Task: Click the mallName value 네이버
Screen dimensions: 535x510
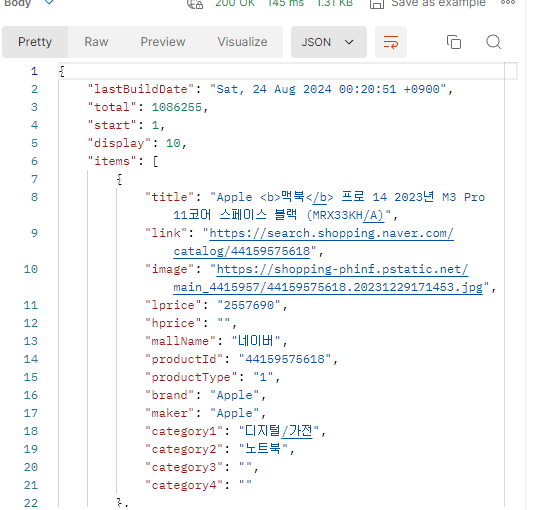Action: (256, 341)
